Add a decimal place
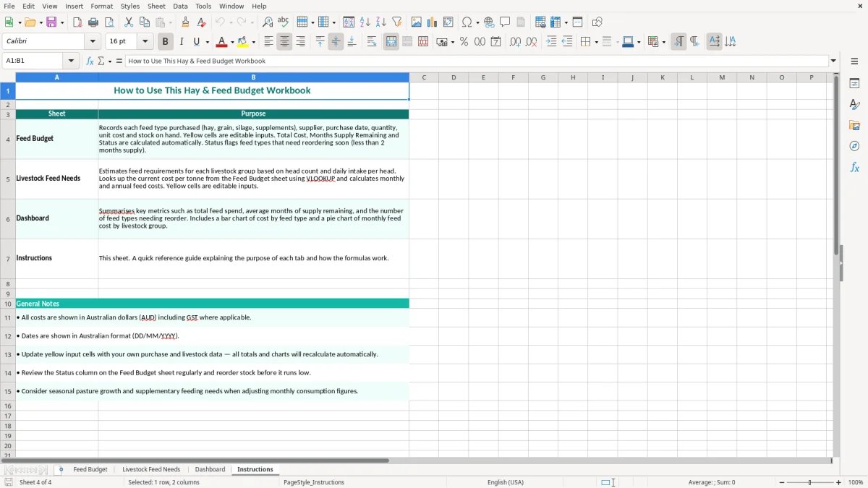Screen dimensions: 868x488 (515, 42)
